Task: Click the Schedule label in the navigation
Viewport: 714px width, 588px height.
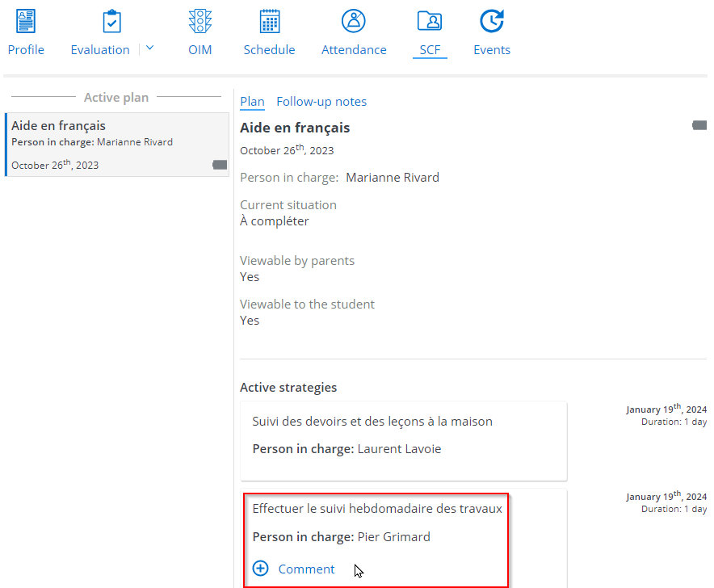Action: [x=269, y=50]
